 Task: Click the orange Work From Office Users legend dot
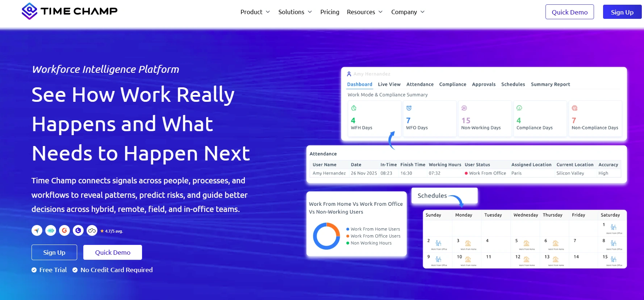[x=348, y=236]
